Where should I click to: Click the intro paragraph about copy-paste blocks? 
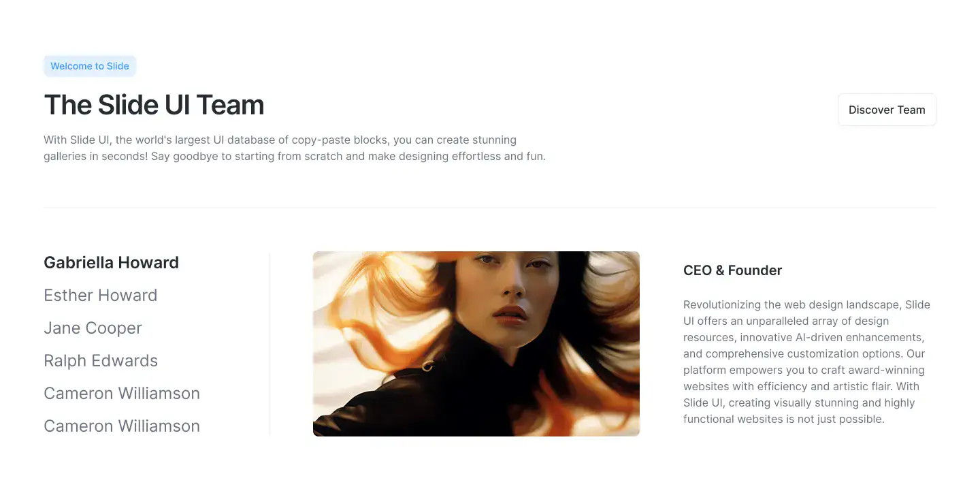coord(295,148)
